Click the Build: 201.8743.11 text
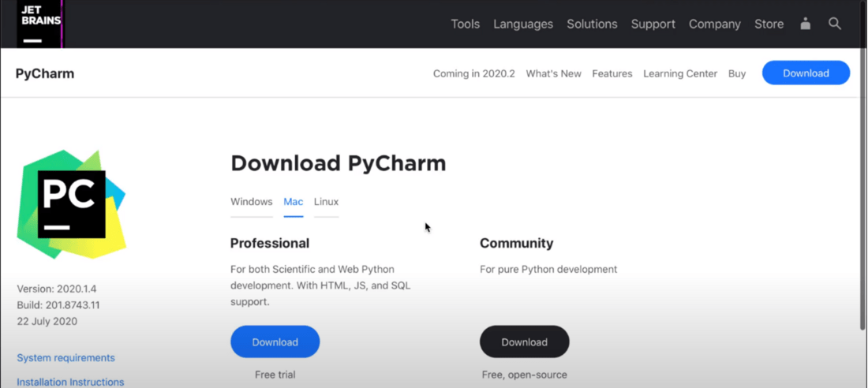 click(x=58, y=305)
